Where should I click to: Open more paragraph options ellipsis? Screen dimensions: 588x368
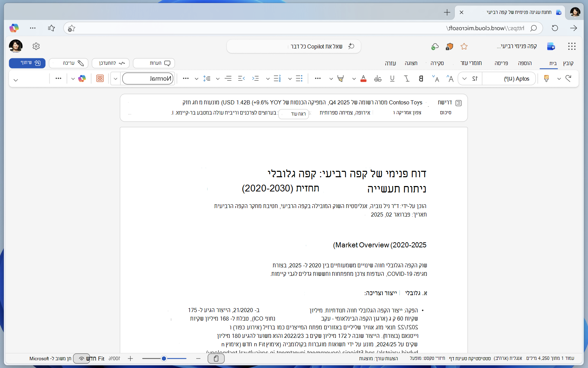pyautogui.click(x=186, y=78)
